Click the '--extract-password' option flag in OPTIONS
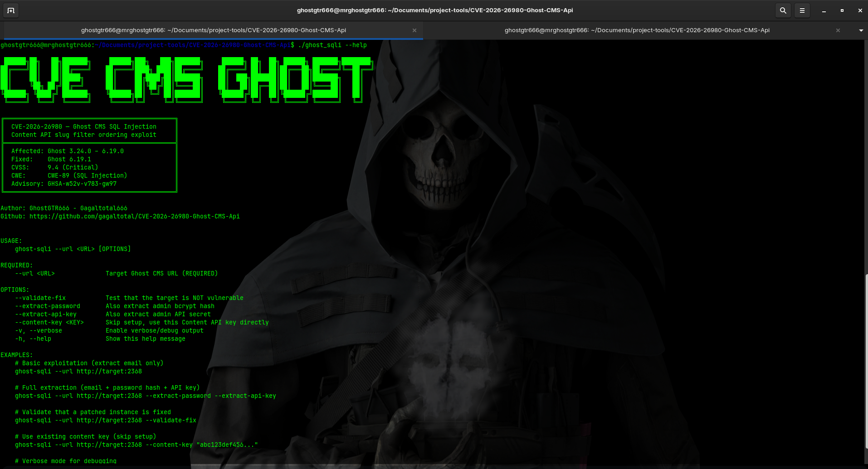Viewport: 868px width, 469px height. point(48,306)
